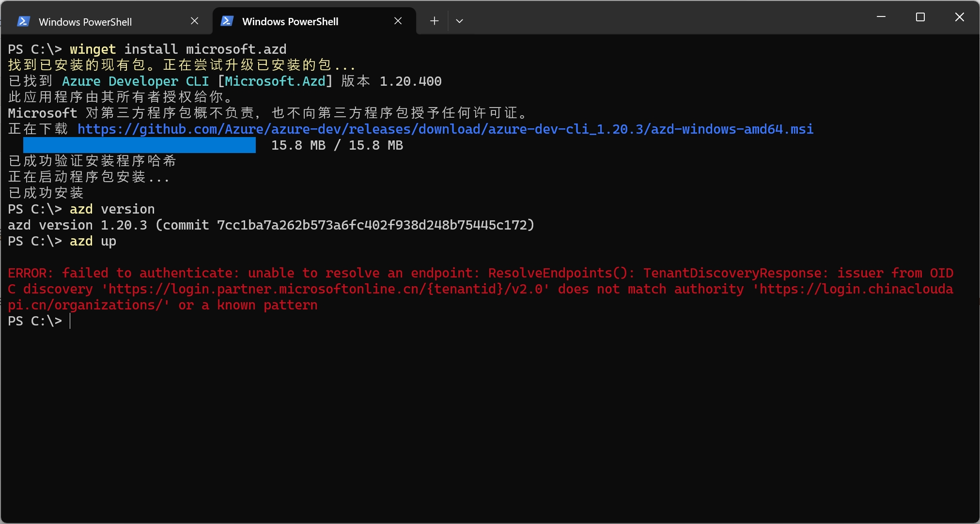This screenshot has height=524, width=980.
Task: Click the "azd up" command line
Action: coord(93,241)
